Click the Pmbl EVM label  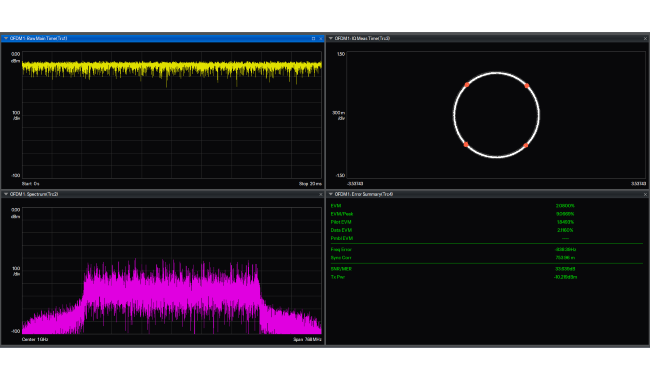click(x=342, y=238)
